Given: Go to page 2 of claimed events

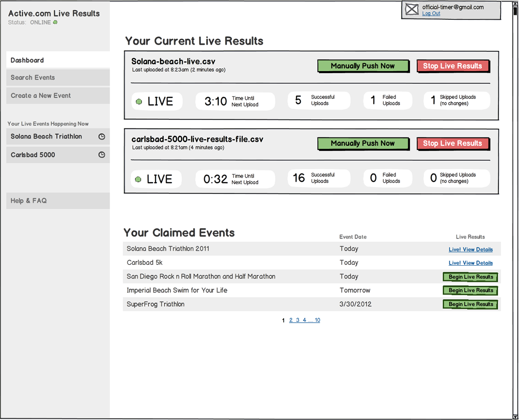Looking at the screenshot, I should point(291,320).
